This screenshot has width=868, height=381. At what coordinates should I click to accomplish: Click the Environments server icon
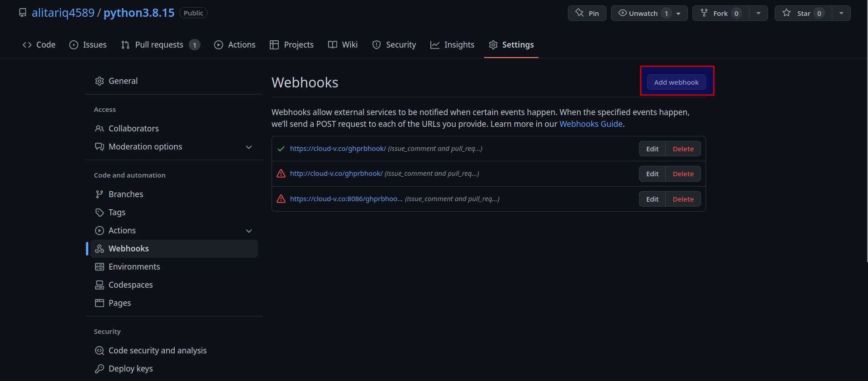coord(100,267)
